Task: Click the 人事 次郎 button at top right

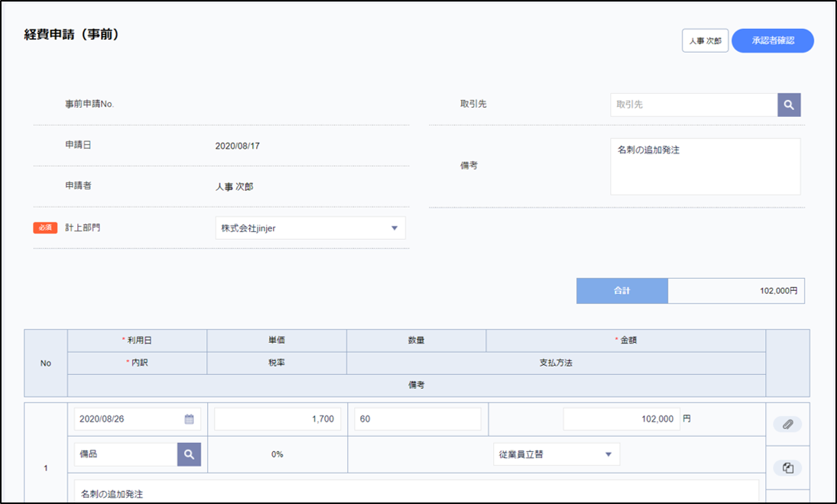Action: pyautogui.click(x=705, y=40)
